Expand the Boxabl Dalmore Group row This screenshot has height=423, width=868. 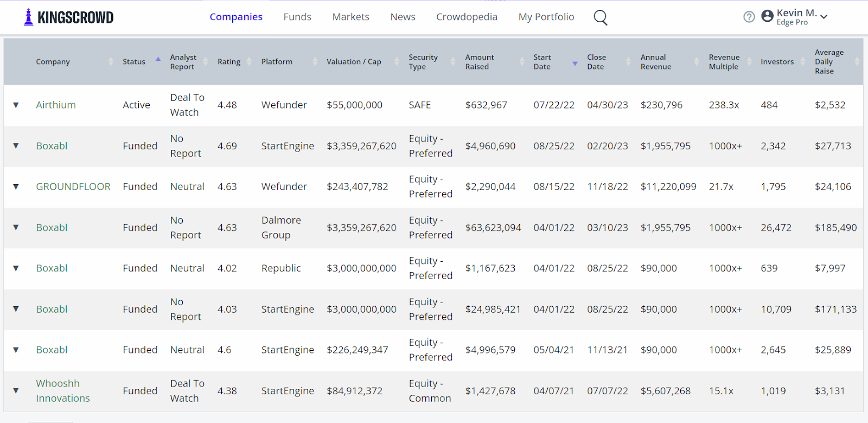tap(16, 228)
